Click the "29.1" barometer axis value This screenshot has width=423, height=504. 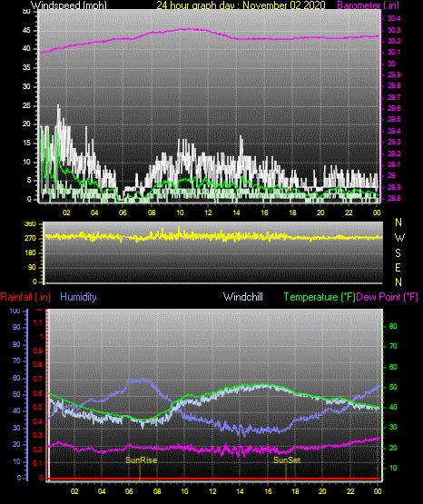(394, 164)
